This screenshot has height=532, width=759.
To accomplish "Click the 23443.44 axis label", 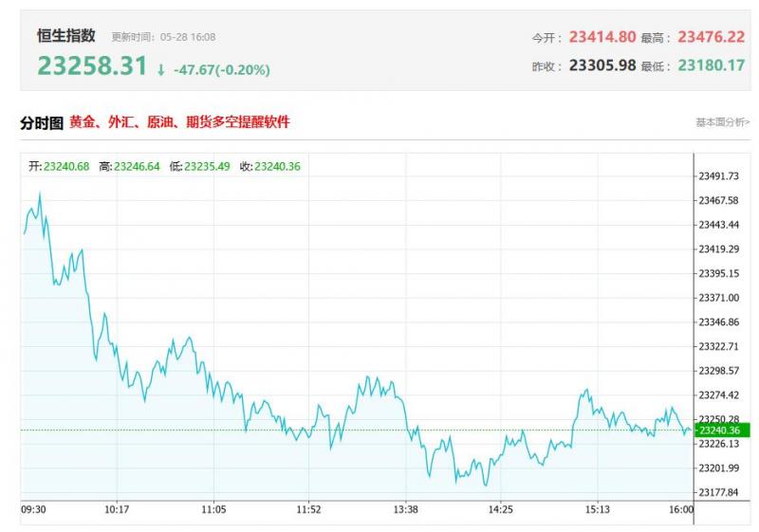I will pos(719,225).
